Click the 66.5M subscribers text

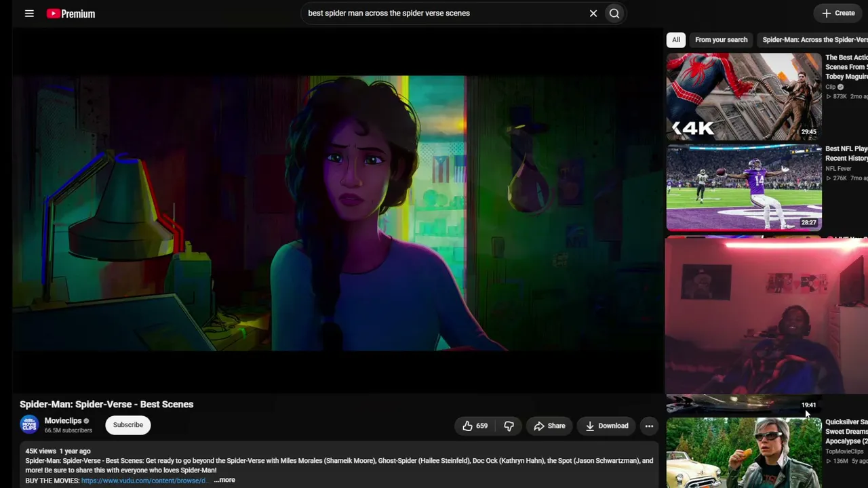pos(68,430)
